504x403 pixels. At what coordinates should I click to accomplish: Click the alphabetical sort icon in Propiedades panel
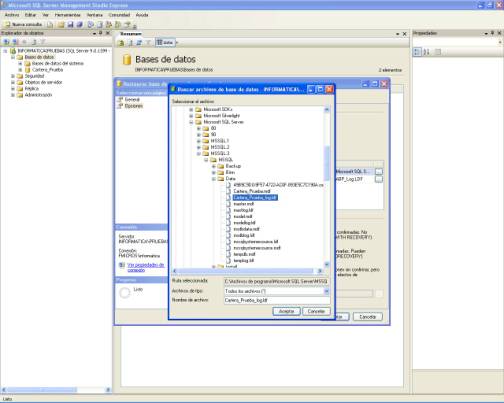426,52
